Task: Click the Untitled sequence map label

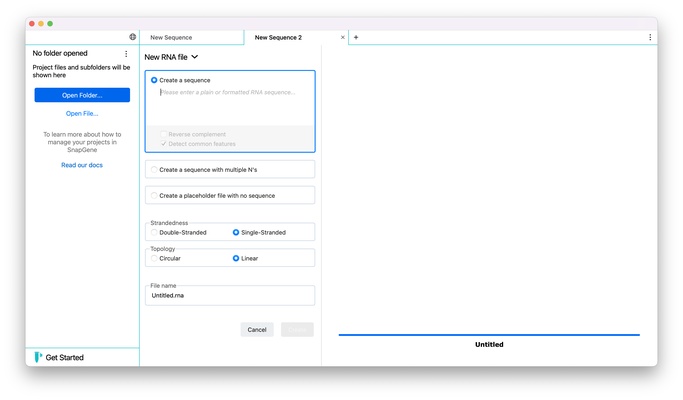Action: [489, 345]
